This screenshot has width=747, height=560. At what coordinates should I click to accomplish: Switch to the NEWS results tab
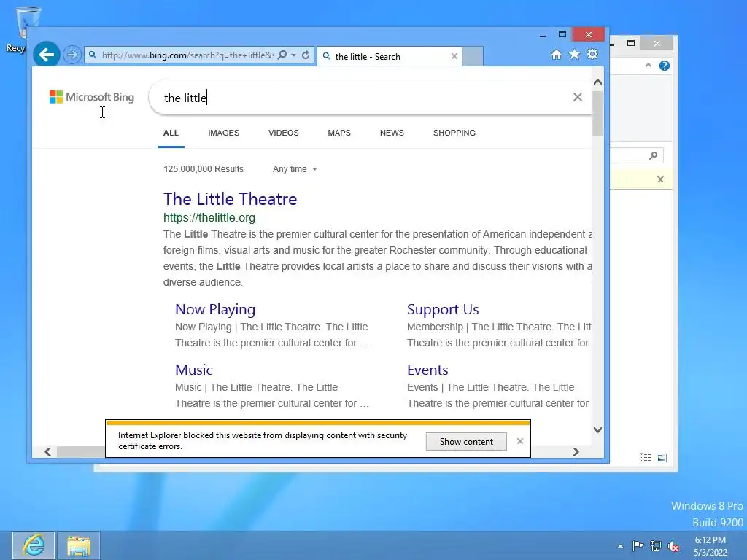[392, 133]
